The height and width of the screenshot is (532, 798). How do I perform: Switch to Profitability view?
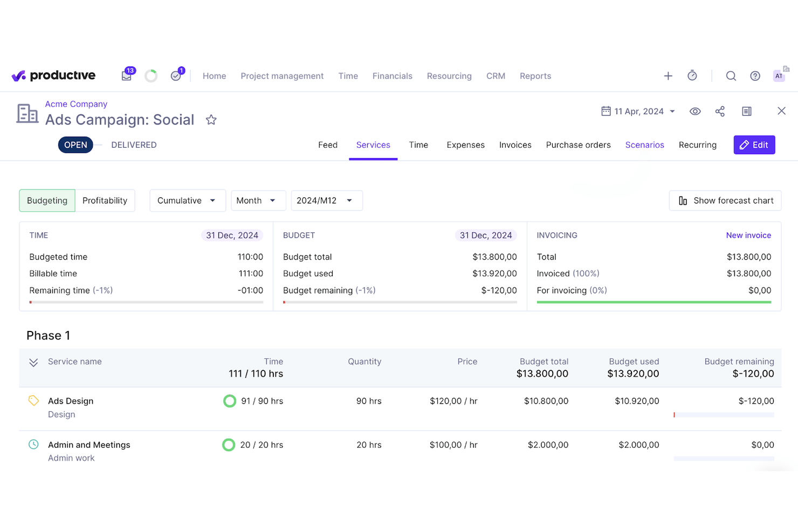105,201
